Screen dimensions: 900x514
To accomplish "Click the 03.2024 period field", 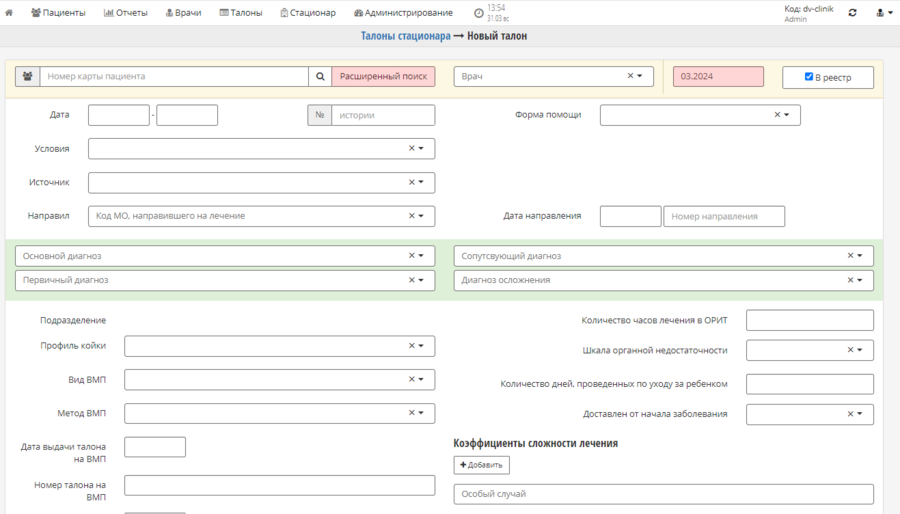I will point(718,76).
